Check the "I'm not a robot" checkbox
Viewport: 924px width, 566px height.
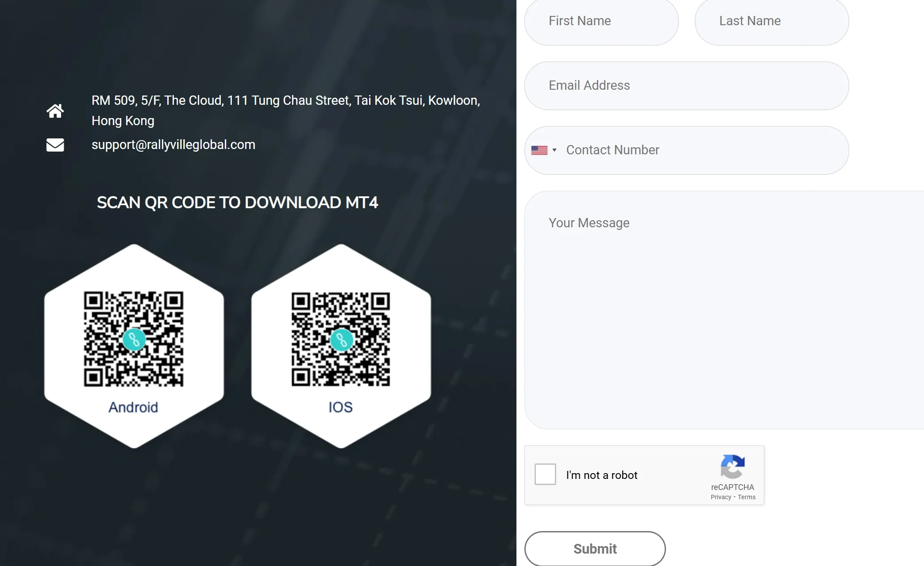(545, 474)
